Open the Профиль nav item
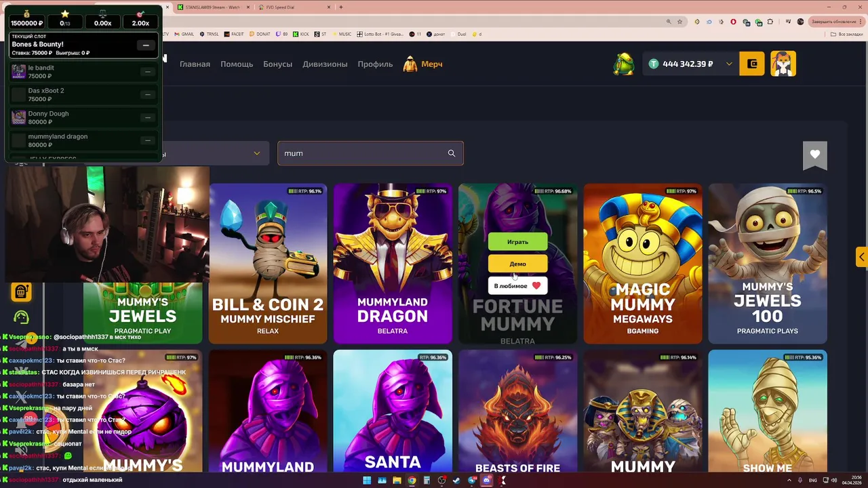The image size is (868, 488). 375,64
